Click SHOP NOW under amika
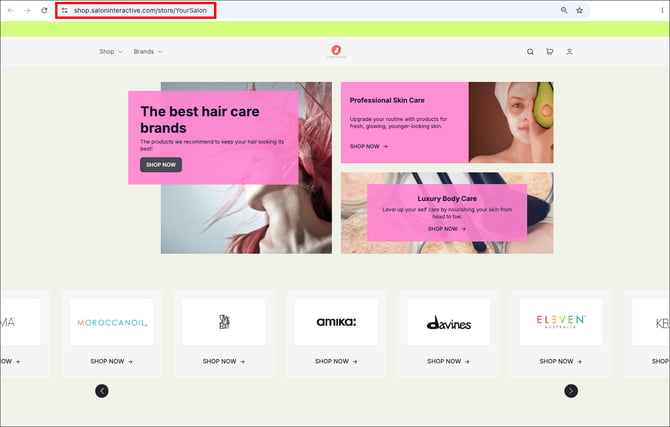This screenshot has height=427, width=670. click(x=336, y=361)
